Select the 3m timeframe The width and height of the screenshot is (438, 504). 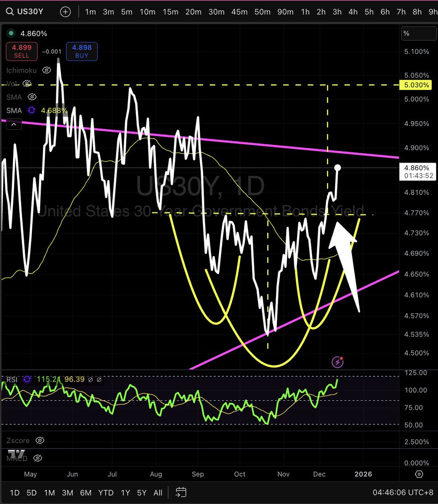[108, 12]
